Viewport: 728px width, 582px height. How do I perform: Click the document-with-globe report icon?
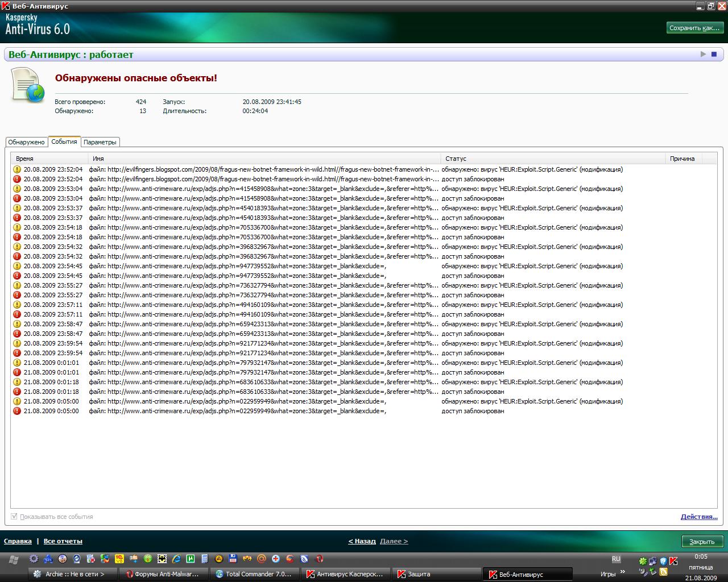[x=28, y=85]
